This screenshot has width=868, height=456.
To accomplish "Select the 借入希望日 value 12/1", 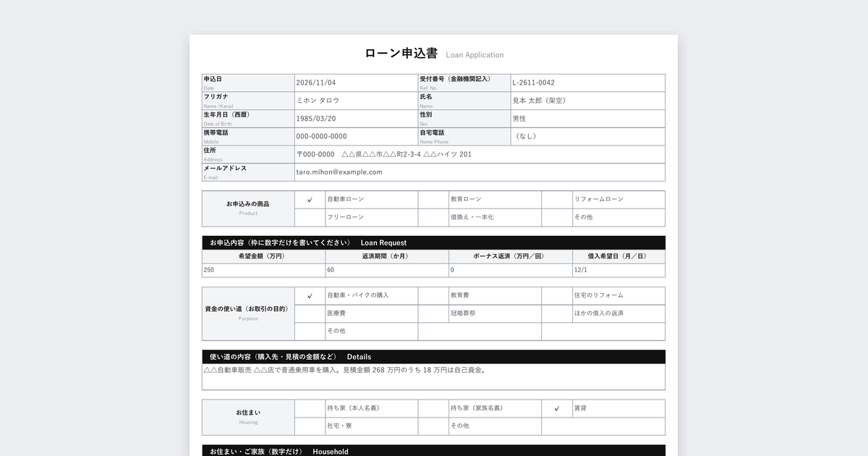I will coord(619,270).
